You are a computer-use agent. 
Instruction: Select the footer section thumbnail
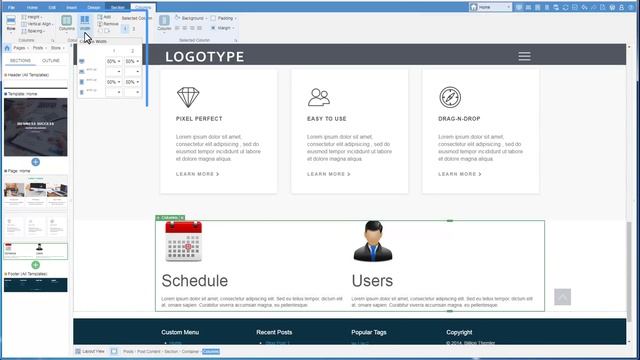click(x=36, y=285)
